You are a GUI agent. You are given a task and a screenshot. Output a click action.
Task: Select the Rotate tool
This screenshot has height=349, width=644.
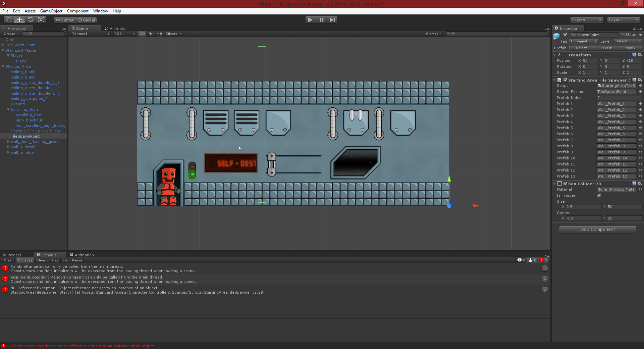(30, 20)
